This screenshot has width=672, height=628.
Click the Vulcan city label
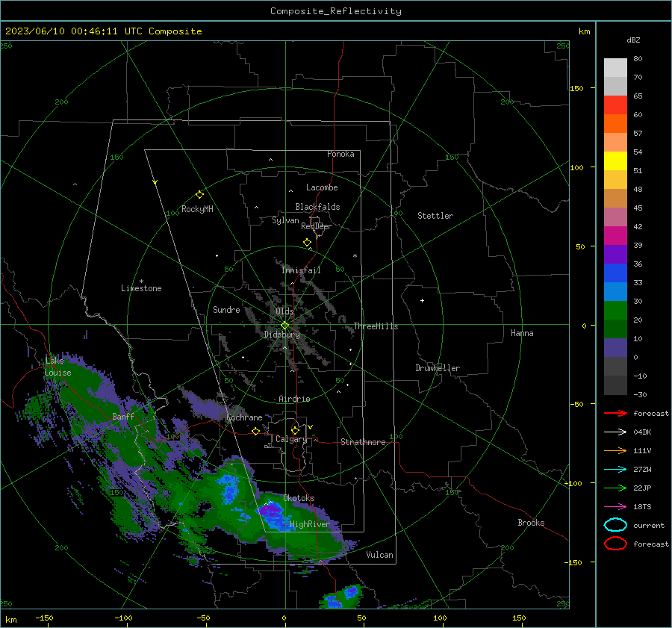380,555
